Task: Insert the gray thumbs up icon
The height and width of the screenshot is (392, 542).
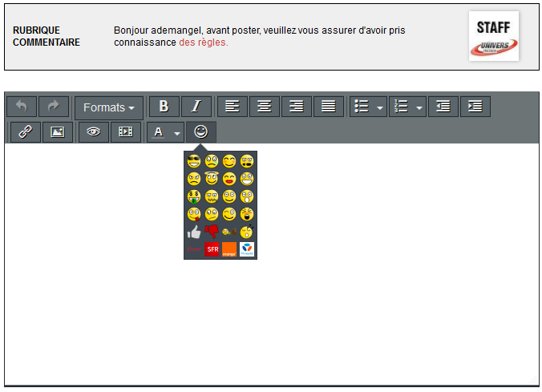Action: 194,232
